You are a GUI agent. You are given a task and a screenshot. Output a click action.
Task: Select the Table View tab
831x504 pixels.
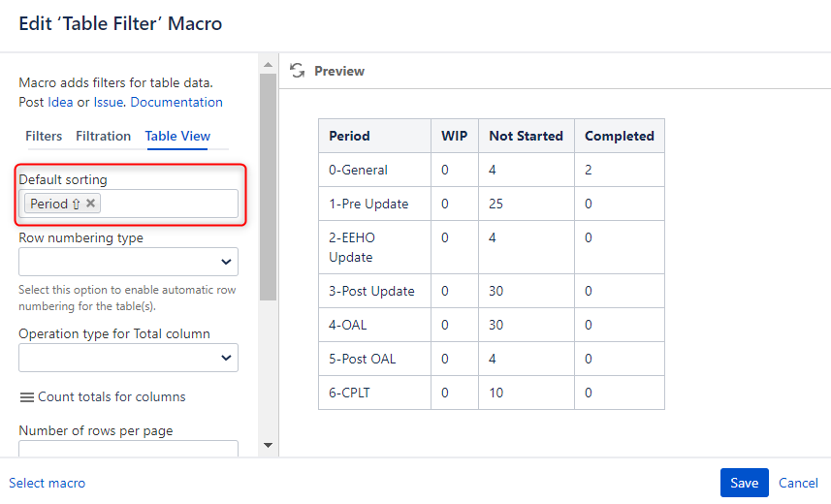(x=177, y=137)
